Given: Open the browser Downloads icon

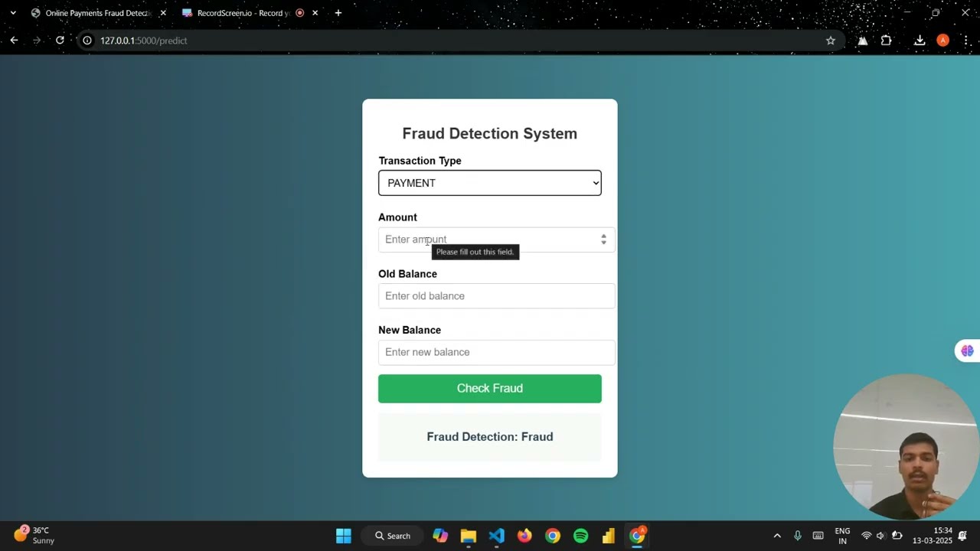Looking at the screenshot, I should (920, 41).
